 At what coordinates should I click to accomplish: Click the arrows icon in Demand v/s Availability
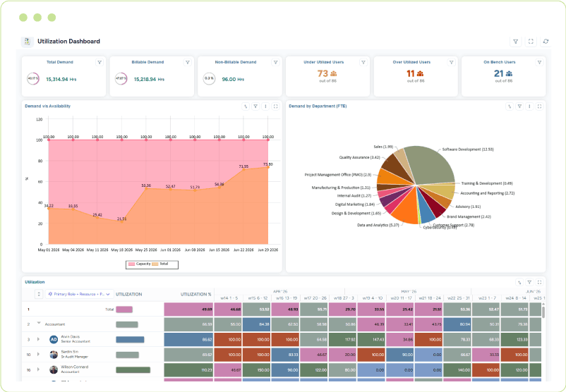pos(246,106)
